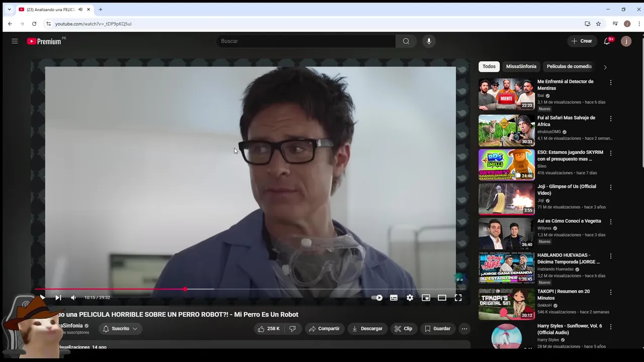Select the Todos filter chip

point(489,66)
